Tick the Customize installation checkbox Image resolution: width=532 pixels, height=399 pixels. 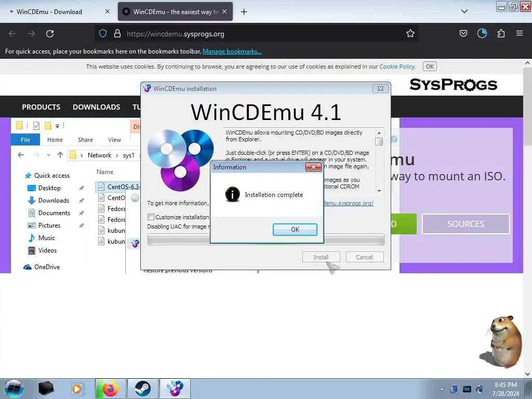tap(151, 217)
